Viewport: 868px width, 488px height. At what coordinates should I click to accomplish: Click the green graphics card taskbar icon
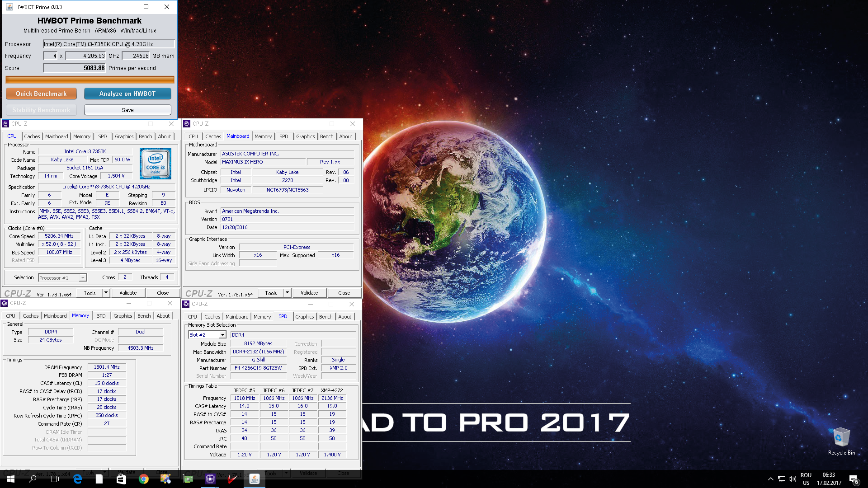188,479
